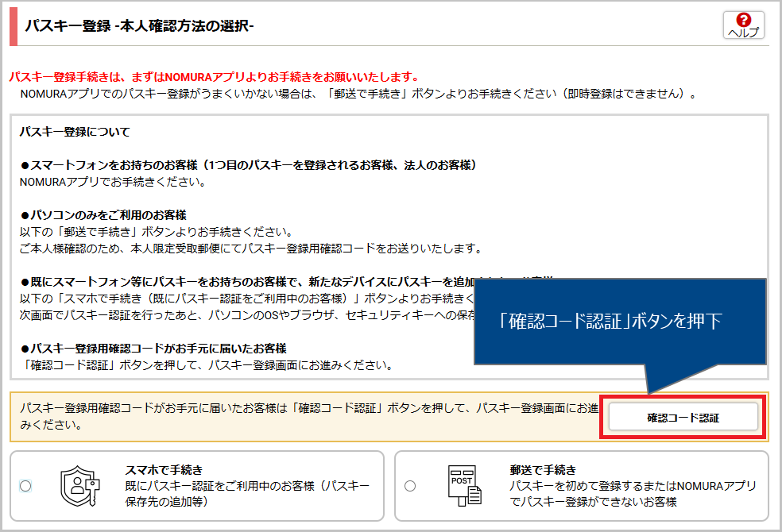This screenshot has height=532, width=782.
Task: Click the スマートフォンをお持ちのお客様 bullet heading
Action: (248, 165)
